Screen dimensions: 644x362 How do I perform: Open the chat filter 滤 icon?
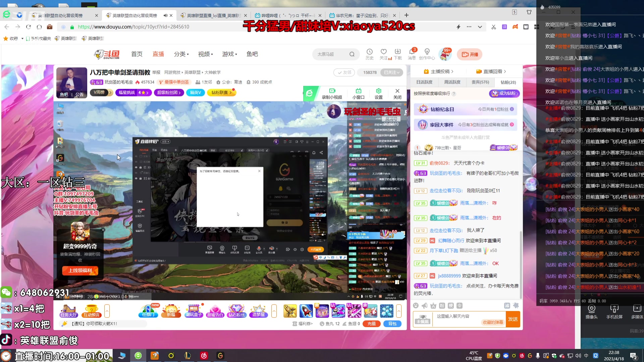coord(507,306)
